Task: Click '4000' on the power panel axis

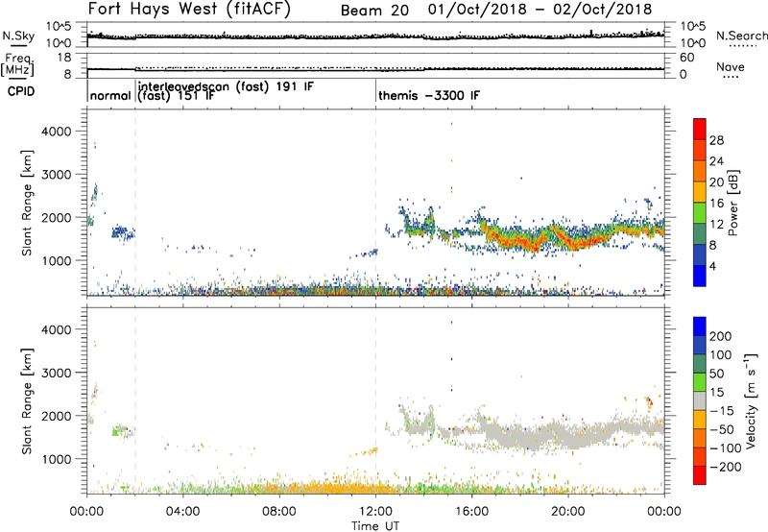Action: [56, 131]
